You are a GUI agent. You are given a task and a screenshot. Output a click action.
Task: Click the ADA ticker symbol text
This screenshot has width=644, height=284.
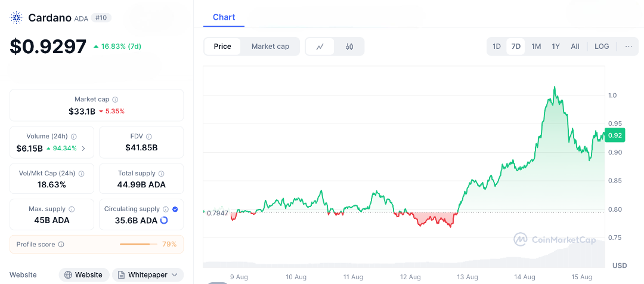[81, 18]
